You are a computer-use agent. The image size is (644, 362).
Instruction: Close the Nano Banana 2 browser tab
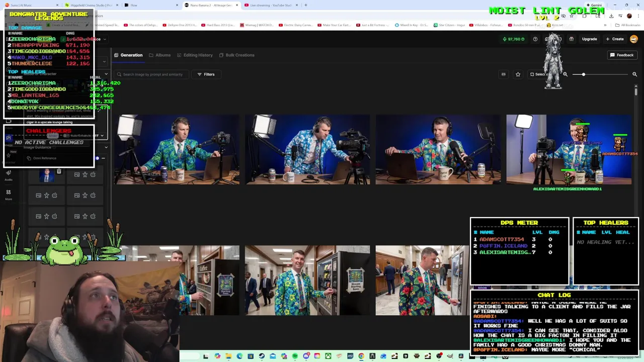pyautogui.click(x=236, y=5)
